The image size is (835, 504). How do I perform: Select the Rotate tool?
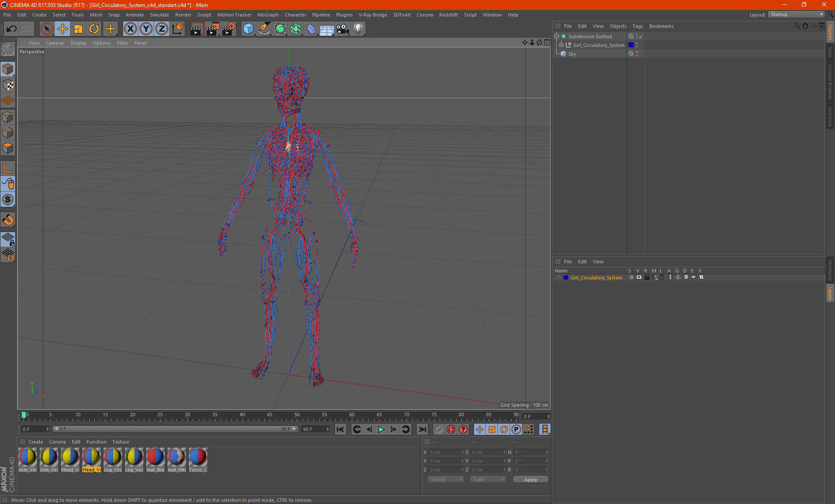point(94,29)
